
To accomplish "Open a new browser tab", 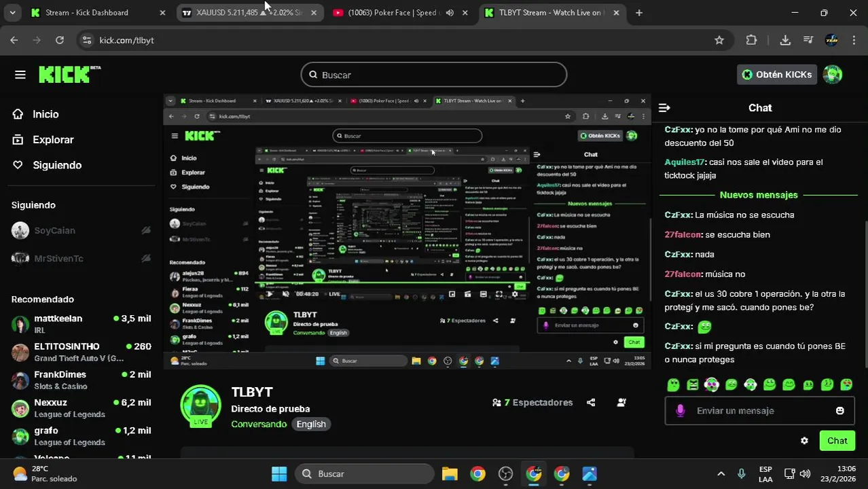I will click(x=639, y=13).
